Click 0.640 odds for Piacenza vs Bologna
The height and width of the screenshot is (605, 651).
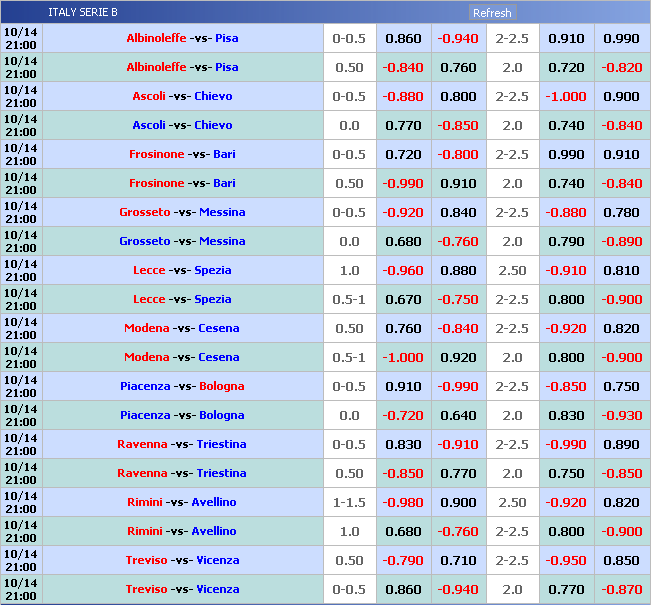tap(458, 415)
